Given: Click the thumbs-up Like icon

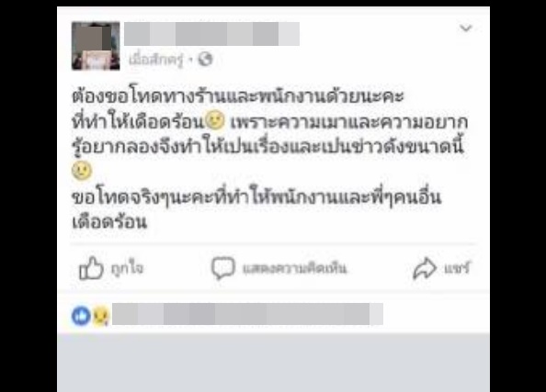Looking at the screenshot, I should click(x=91, y=268).
